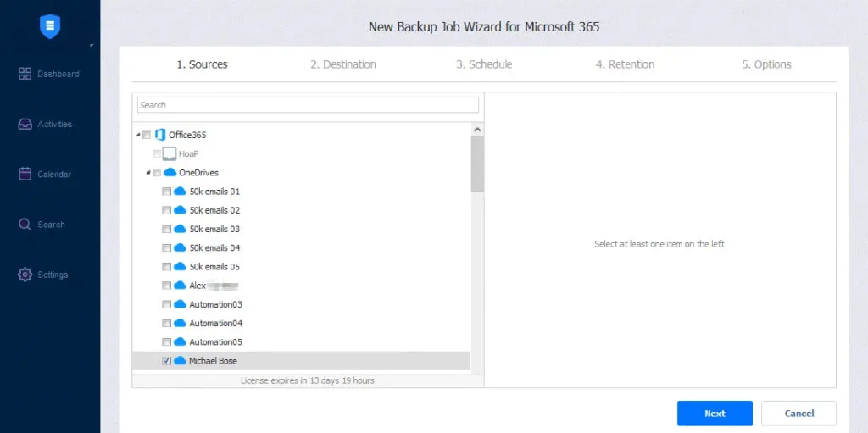The image size is (868, 433).
Task: Click the Next button
Action: (714, 414)
